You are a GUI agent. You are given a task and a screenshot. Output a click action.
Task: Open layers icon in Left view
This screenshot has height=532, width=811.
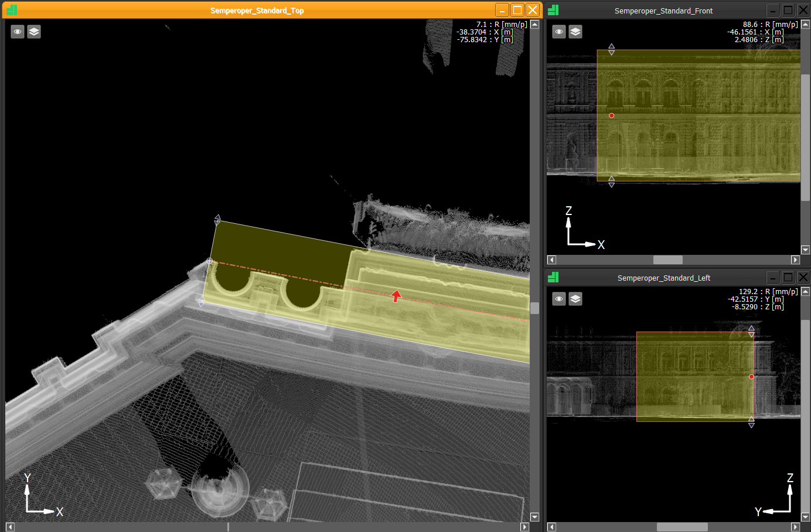pyautogui.click(x=575, y=299)
